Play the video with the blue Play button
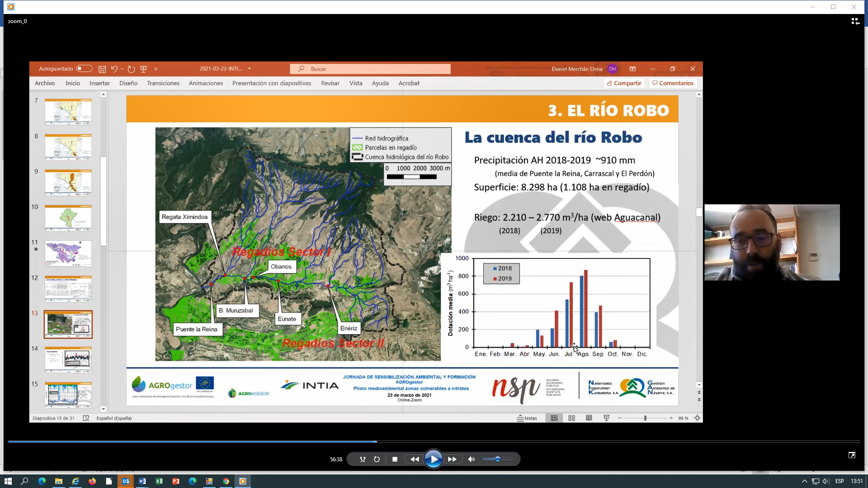 pyautogui.click(x=433, y=459)
